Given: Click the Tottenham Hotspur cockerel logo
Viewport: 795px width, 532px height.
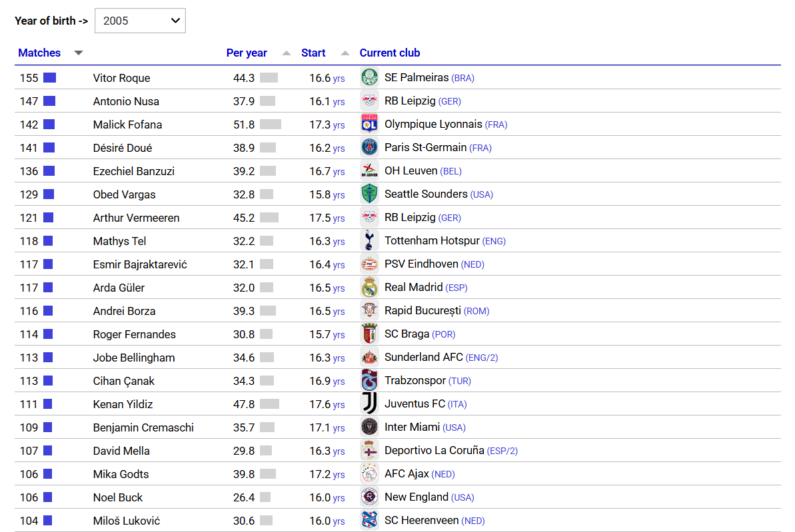Looking at the screenshot, I should pos(369,240).
